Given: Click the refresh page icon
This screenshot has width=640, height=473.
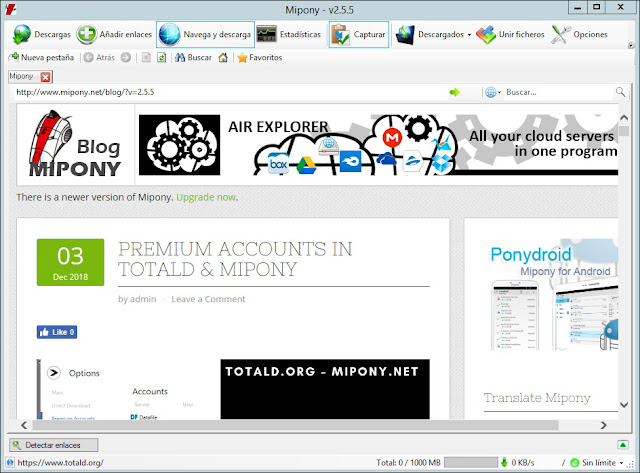Looking at the screenshot, I should pos(162,58).
